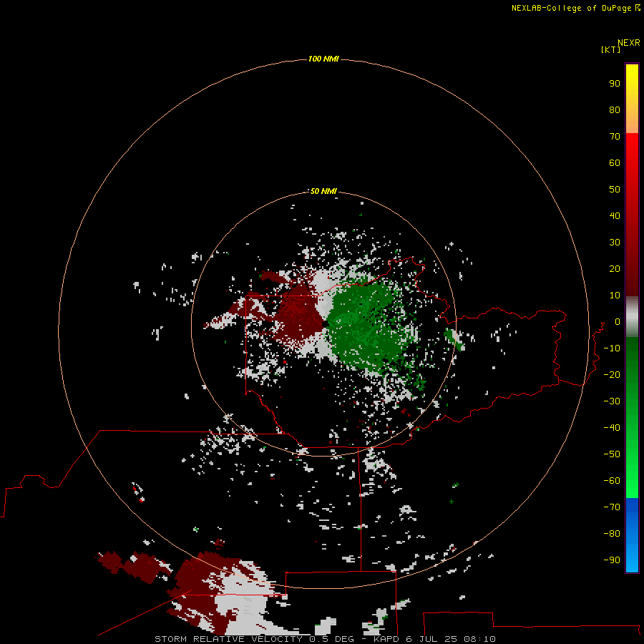The width and height of the screenshot is (644, 644).
Task: Click the -90 knot scale label
Action: point(612,560)
